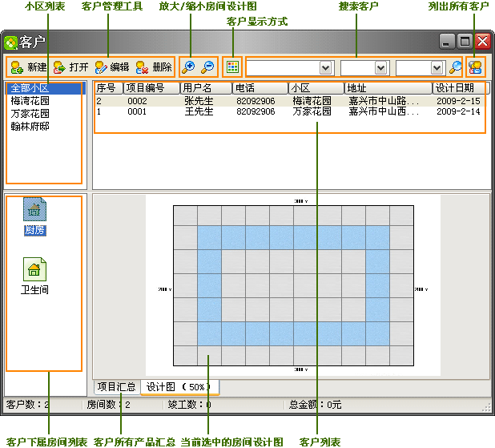Open the third search dropdown
This screenshot has height=448, width=495.
[437, 68]
